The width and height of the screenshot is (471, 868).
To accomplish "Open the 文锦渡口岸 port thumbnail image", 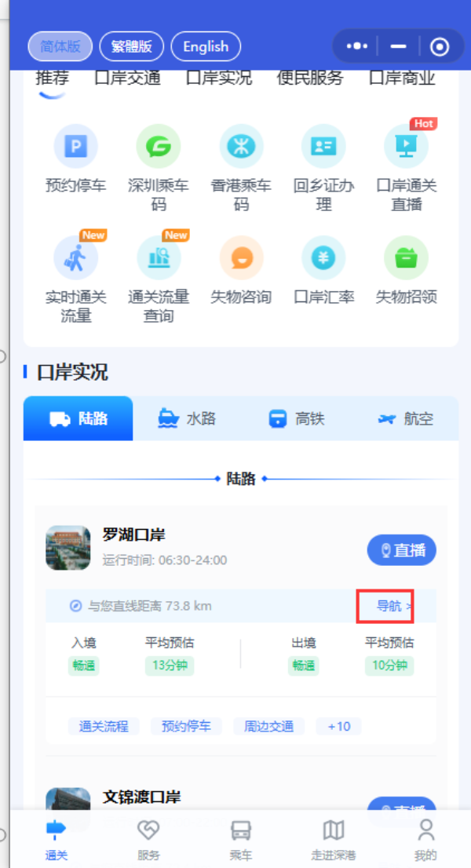I will [x=68, y=800].
